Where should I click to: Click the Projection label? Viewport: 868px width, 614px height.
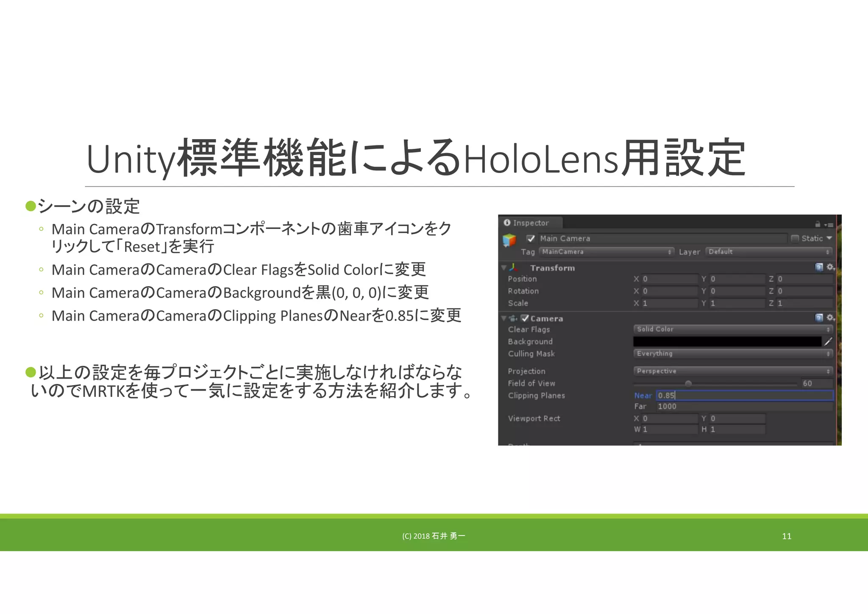[x=527, y=371]
